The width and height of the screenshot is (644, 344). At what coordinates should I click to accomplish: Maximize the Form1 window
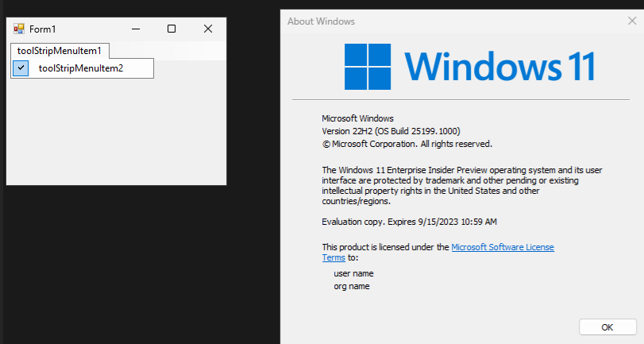[x=172, y=29]
